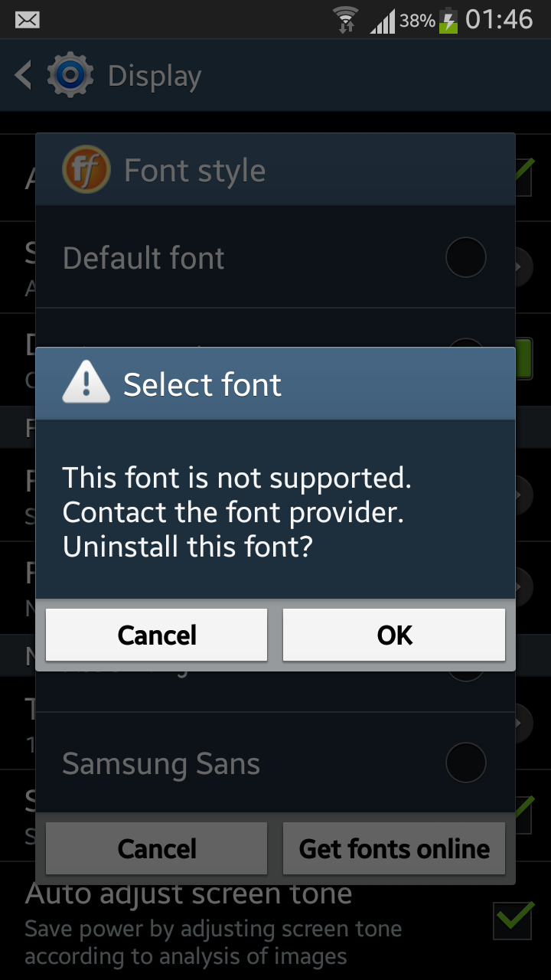Tap the warning triangle icon
Image resolution: width=551 pixels, height=980 pixels.
click(x=86, y=384)
